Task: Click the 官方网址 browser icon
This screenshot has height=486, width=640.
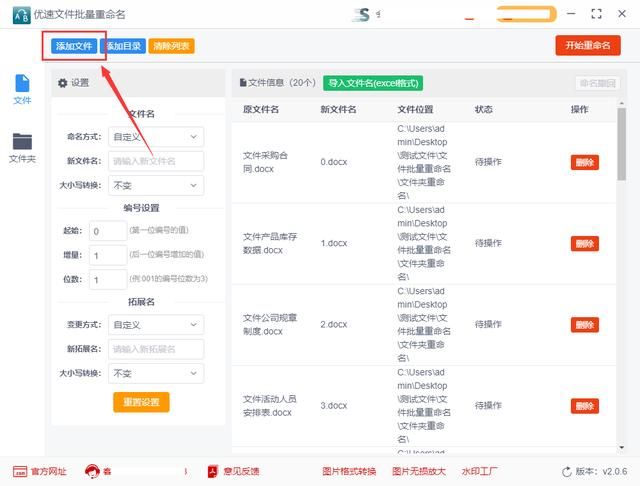Action: 20,472
